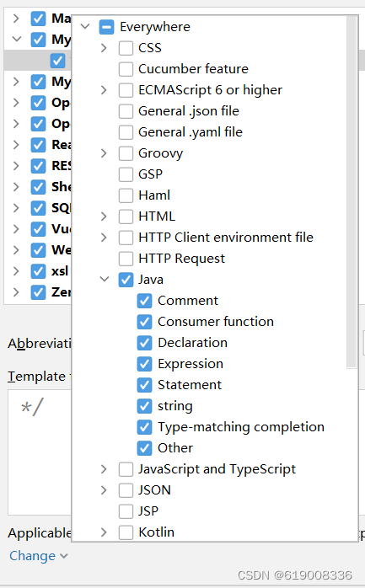This screenshot has height=588, width=365.
Task: Uncheck Consumer function option
Action: (x=144, y=322)
